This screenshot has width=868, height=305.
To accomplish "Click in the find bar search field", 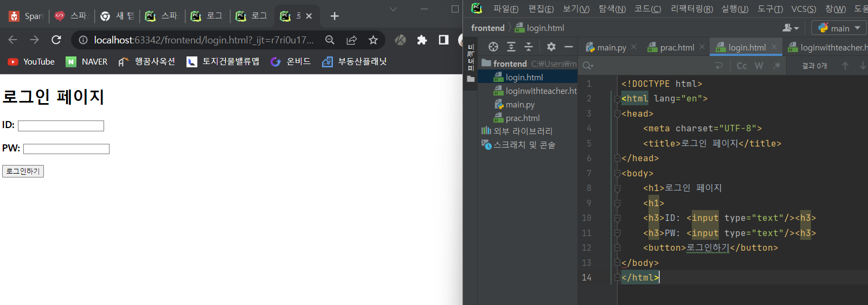I will tap(653, 66).
